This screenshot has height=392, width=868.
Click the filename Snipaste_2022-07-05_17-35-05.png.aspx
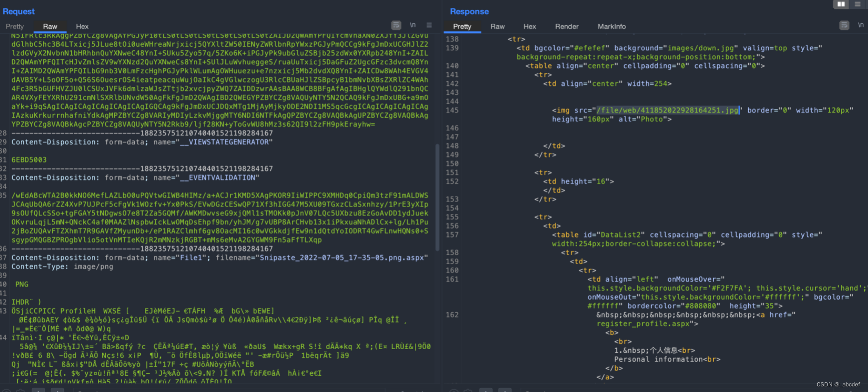(342, 258)
